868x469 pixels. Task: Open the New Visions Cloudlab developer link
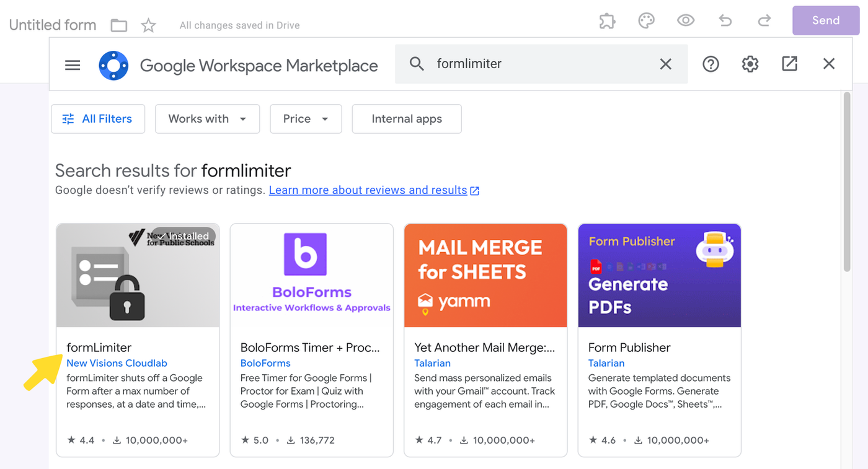117,363
